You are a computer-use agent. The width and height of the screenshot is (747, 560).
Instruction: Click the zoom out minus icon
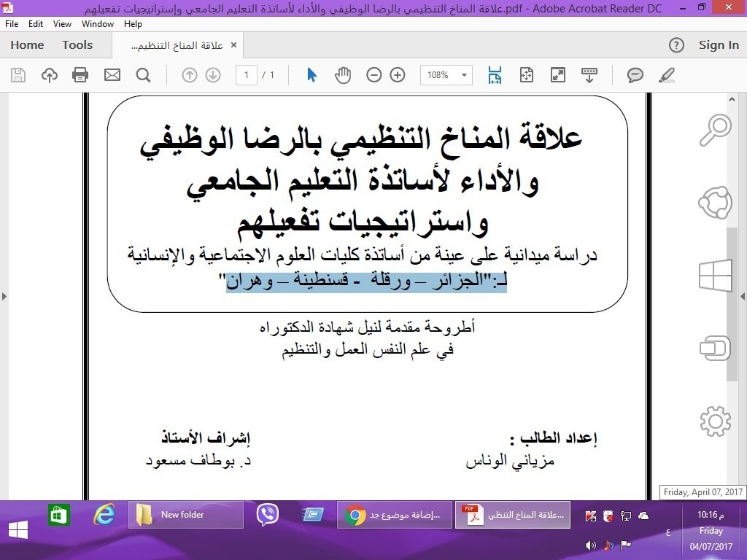[373, 74]
